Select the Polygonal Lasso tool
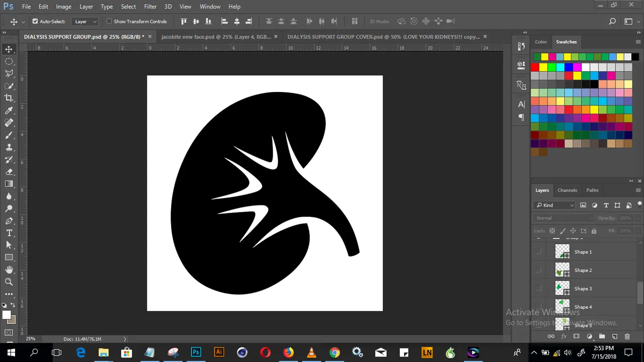Viewport: 644px width, 362px height. point(9,73)
